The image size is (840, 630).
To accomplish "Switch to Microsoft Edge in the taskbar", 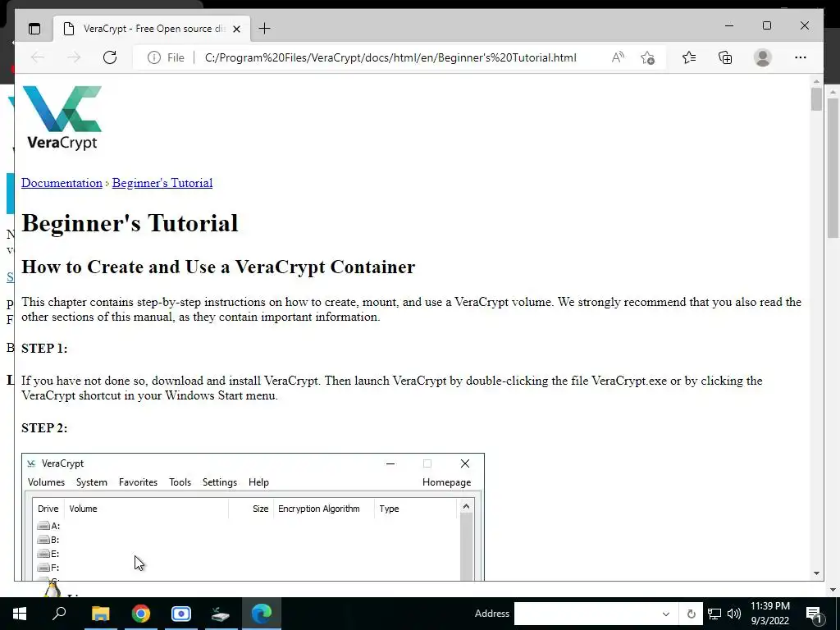I will pos(262,614).
